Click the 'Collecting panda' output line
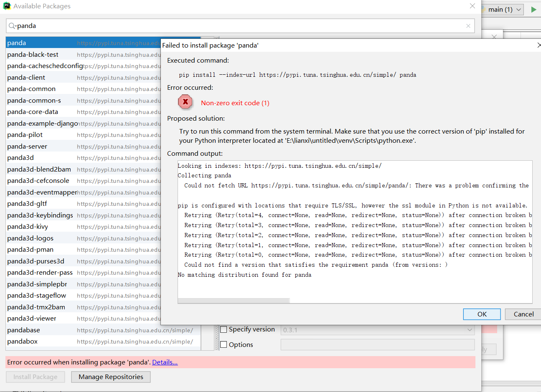Screen dimensions: 541x392 click(204, 176)
